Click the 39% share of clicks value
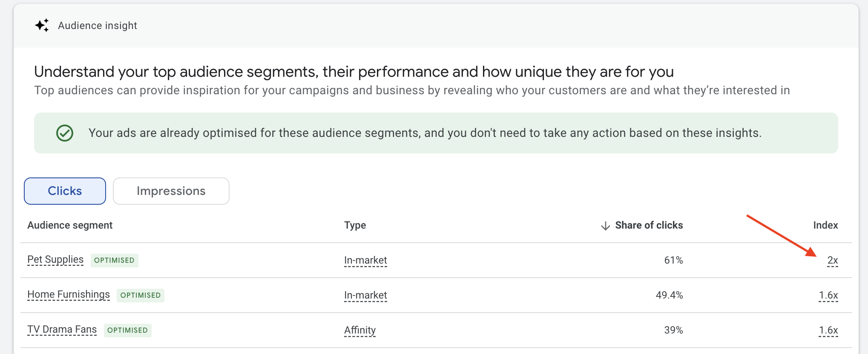This screenshot has width=868, height=354. click(x=673, y=330)
